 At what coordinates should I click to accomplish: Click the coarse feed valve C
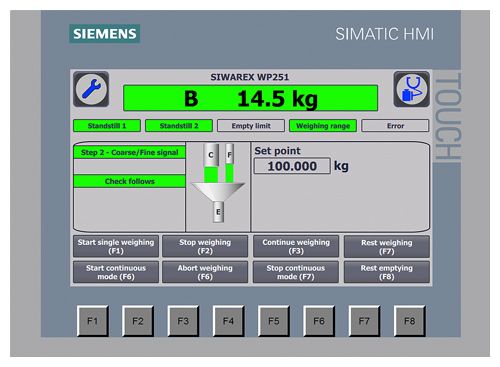click(x=211, y=155)
